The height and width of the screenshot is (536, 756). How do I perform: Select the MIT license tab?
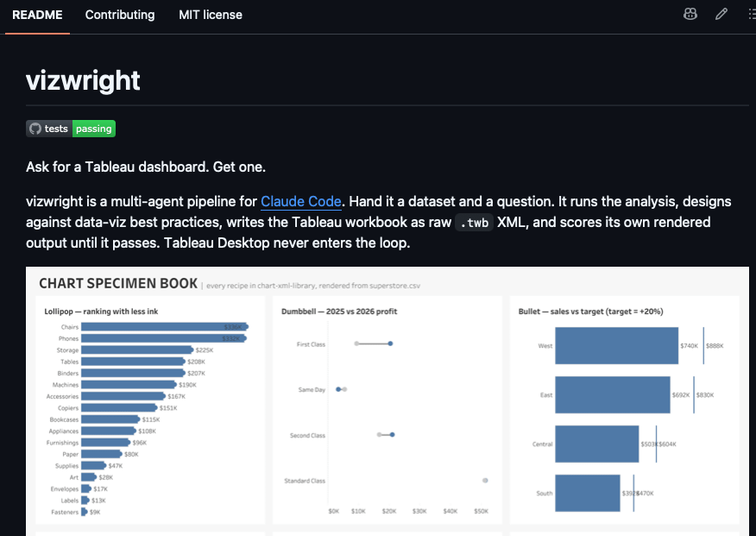tap(211, 15)
